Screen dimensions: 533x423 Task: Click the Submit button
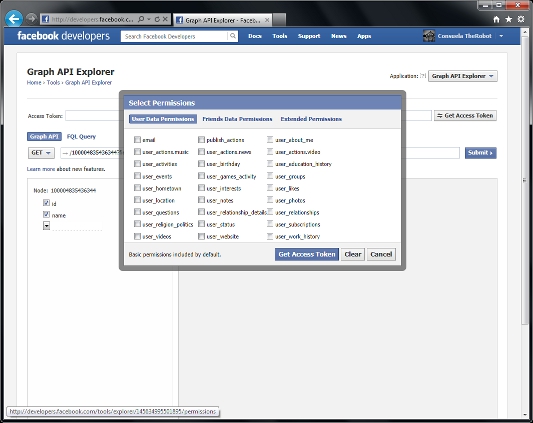pos(481,153)
